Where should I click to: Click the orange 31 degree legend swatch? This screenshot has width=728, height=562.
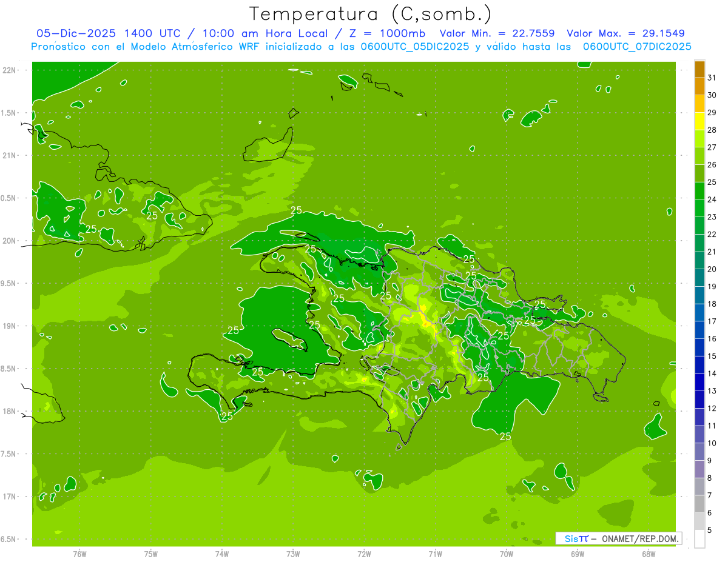point(699,69)
